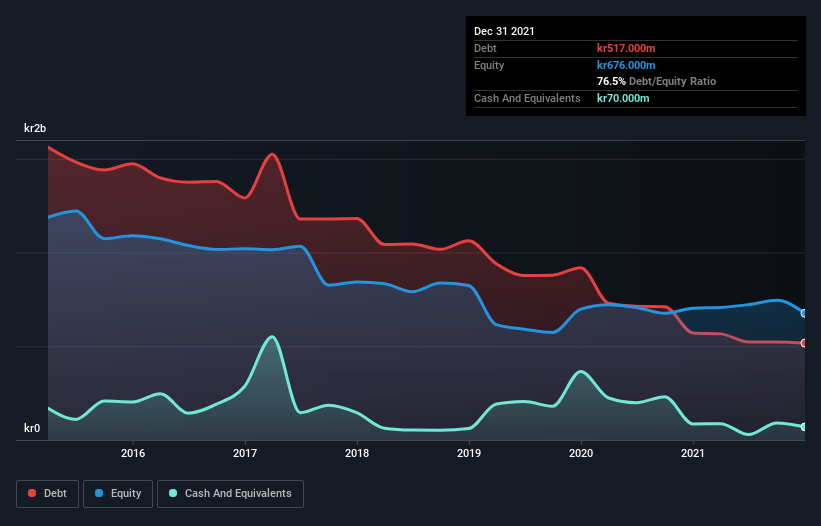The height and width of the screenshot is (526, 821).
Task: Click the Equity label in tooltip
Action: click(489, 65)
